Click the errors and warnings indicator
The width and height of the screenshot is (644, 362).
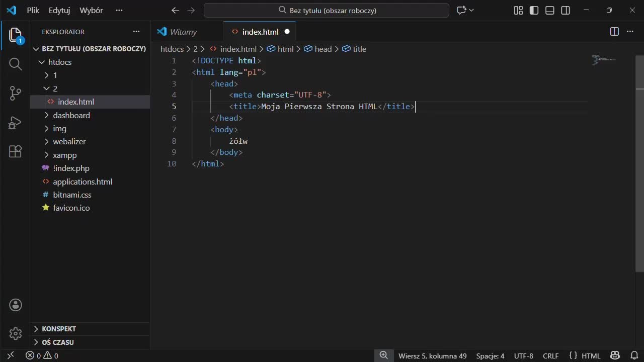(40, 355)
